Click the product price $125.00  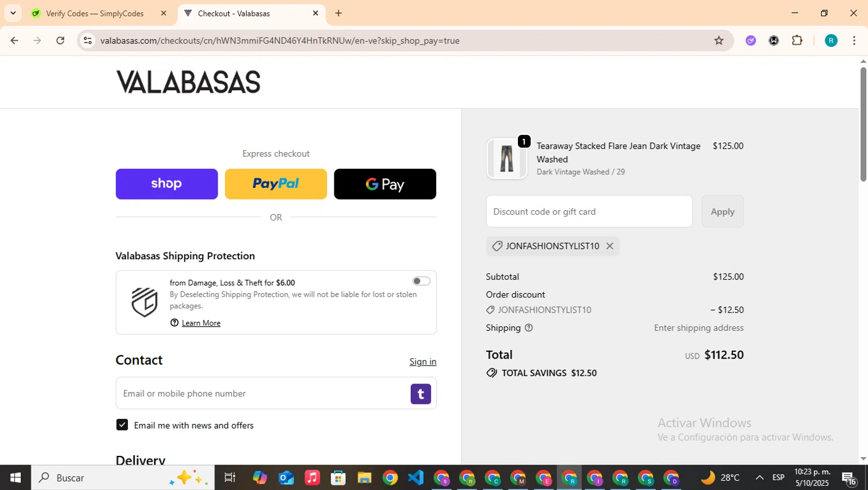click(728, 146)
